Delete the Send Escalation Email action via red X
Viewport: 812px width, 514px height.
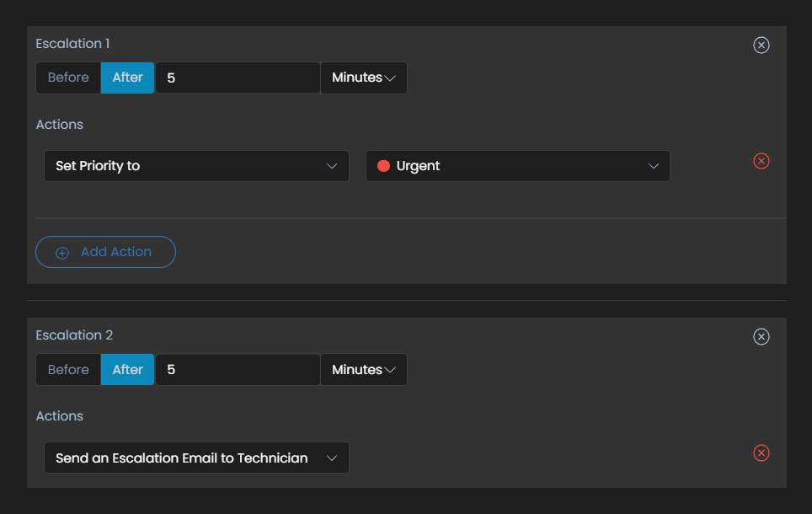pos(761,453)
